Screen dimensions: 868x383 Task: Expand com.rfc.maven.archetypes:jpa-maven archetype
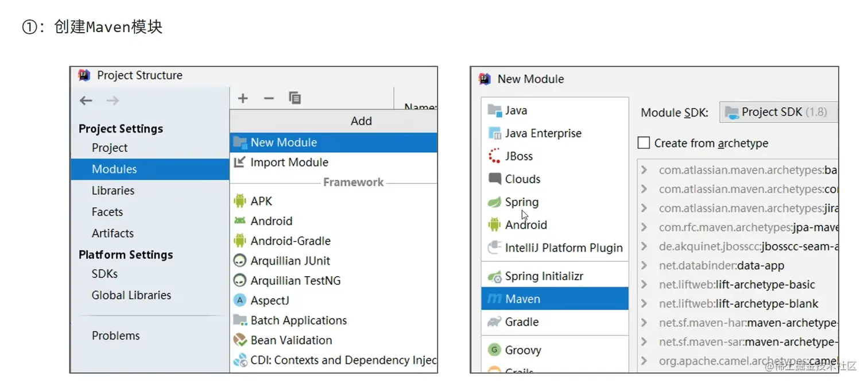click(644, 227)
